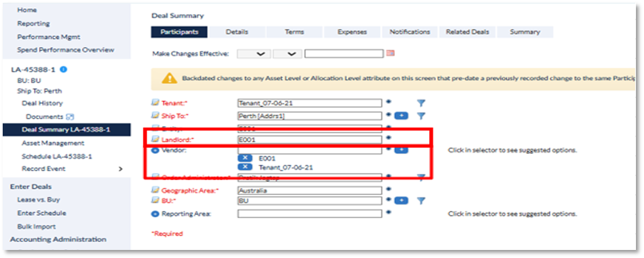Click the filter funnel icon for Tenant
This screenshot has width=644, height=258.
click(421, 103)
